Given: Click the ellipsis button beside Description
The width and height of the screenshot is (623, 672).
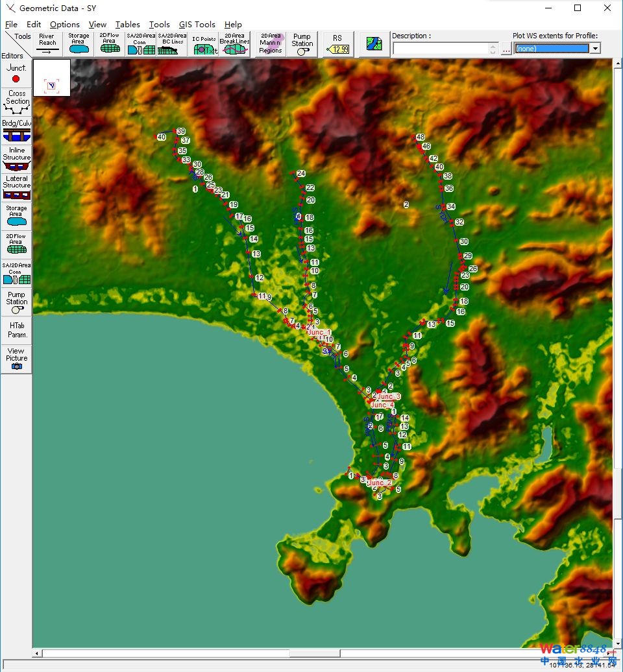Looking at the screenshot, I should pos(506,49).
